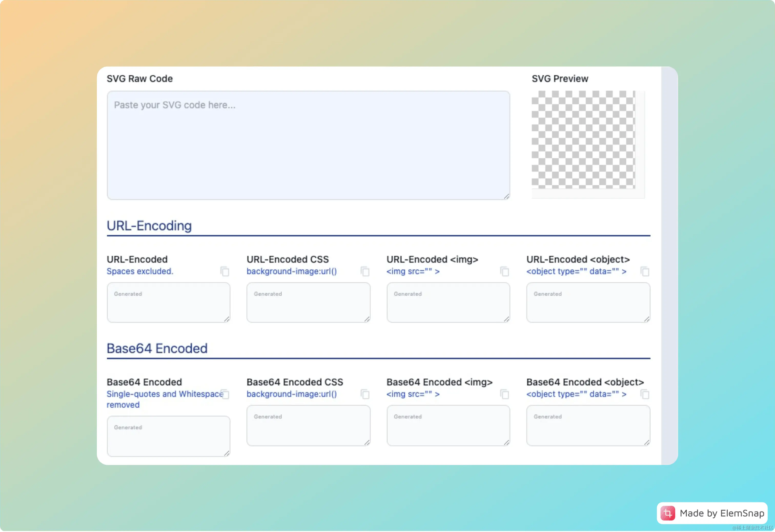
Task: Copy the Base64 Encoded output
Action: (226, 394)
